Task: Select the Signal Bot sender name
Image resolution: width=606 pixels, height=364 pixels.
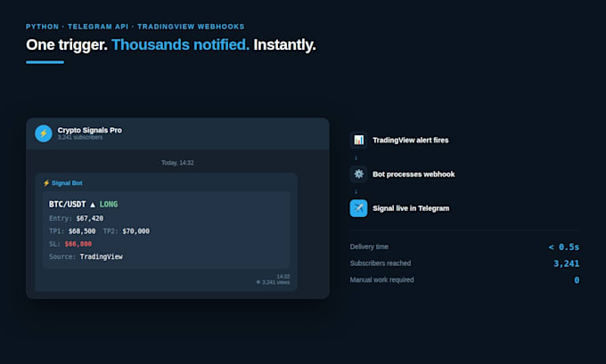Action: click(x=67, y=183)
